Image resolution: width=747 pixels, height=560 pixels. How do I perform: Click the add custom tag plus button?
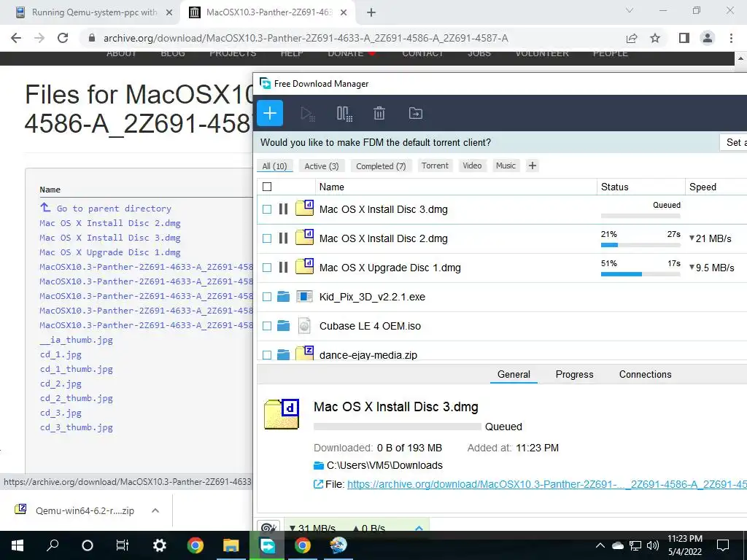coord(533,166)
